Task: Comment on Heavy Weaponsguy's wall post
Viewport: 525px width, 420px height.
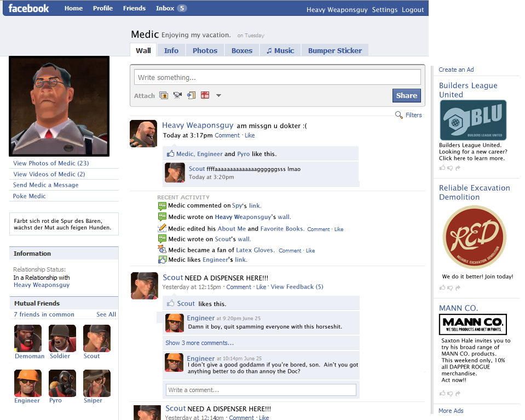Action: coord(227,135)
